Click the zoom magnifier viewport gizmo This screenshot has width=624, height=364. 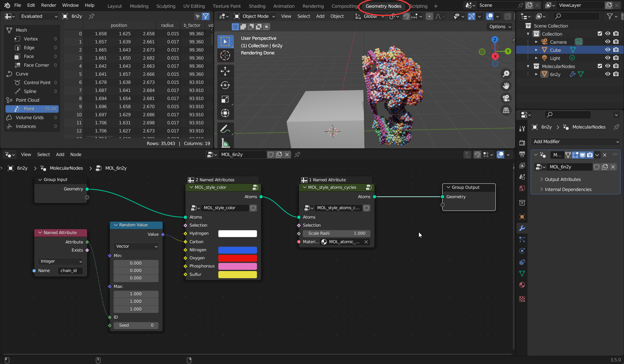506,74
